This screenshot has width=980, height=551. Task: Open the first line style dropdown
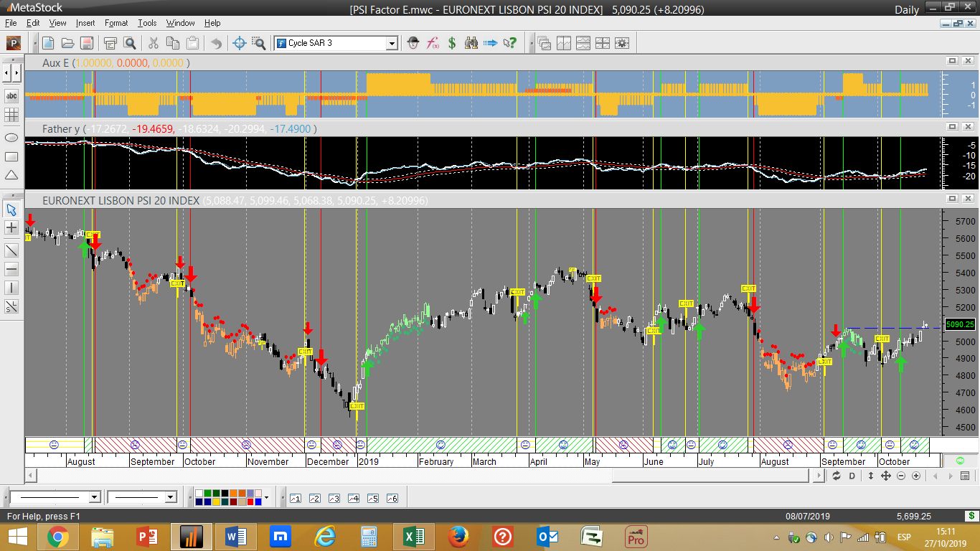click(94, 497)
